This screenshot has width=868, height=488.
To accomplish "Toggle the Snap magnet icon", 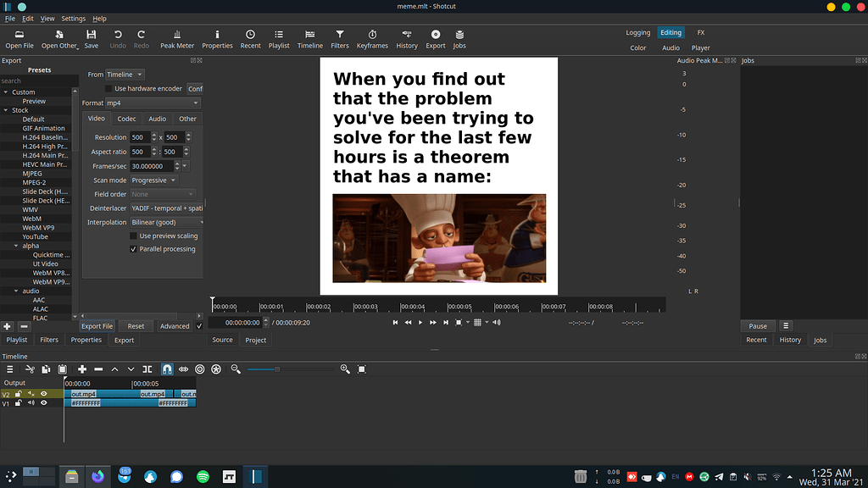I will 167,369.
